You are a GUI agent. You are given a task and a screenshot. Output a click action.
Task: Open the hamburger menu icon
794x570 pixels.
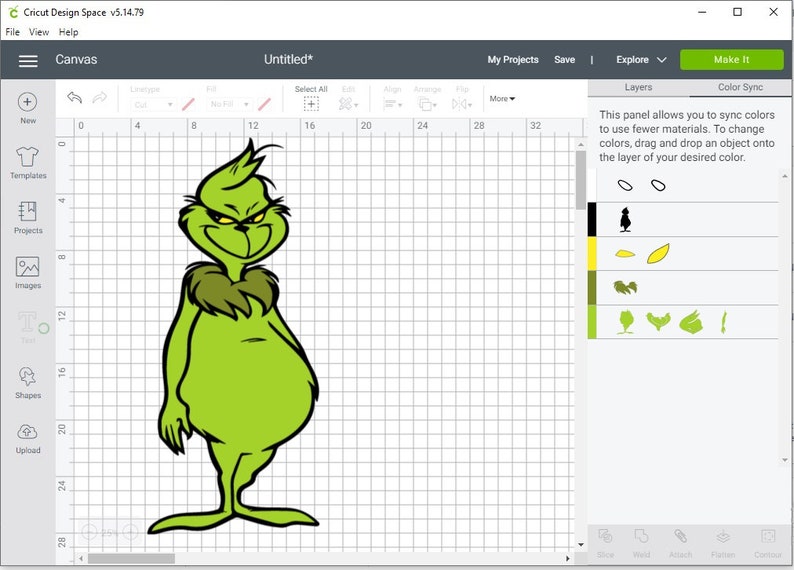click(x=28, y=61)
